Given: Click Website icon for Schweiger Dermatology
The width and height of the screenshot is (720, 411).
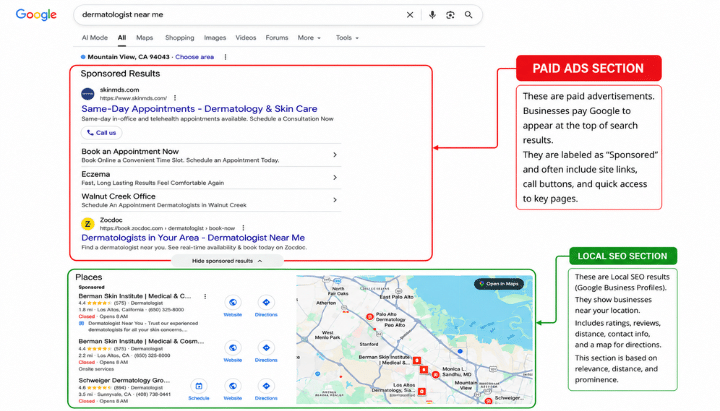Looking at the screenshot, I should pyautogui.click(x=233, y=386).
